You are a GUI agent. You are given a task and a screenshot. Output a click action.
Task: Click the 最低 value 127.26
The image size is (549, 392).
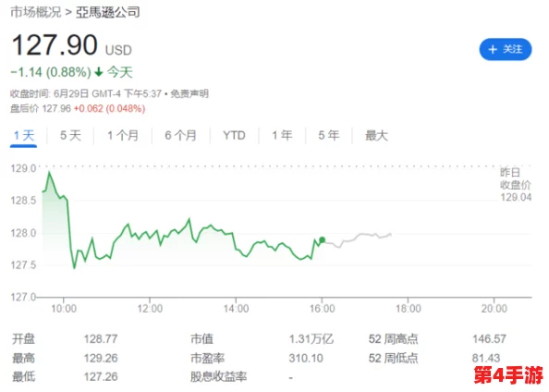[x=101, y=376]
